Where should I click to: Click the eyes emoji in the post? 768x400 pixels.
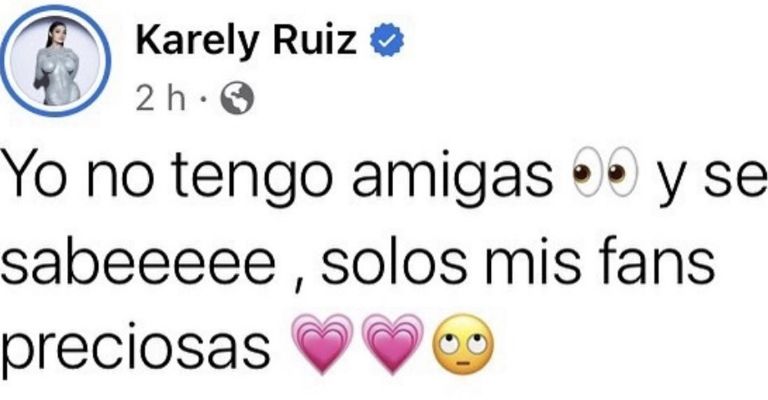[x=605, y=171]
